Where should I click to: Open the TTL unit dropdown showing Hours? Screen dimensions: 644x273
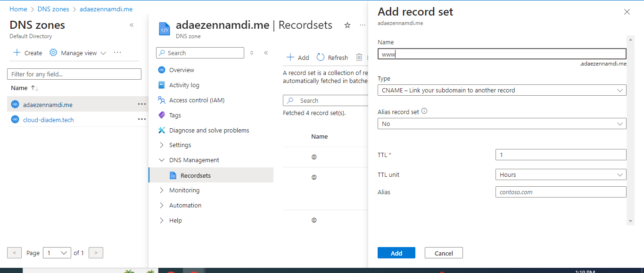pyautogui.click(x=561, y=174)
